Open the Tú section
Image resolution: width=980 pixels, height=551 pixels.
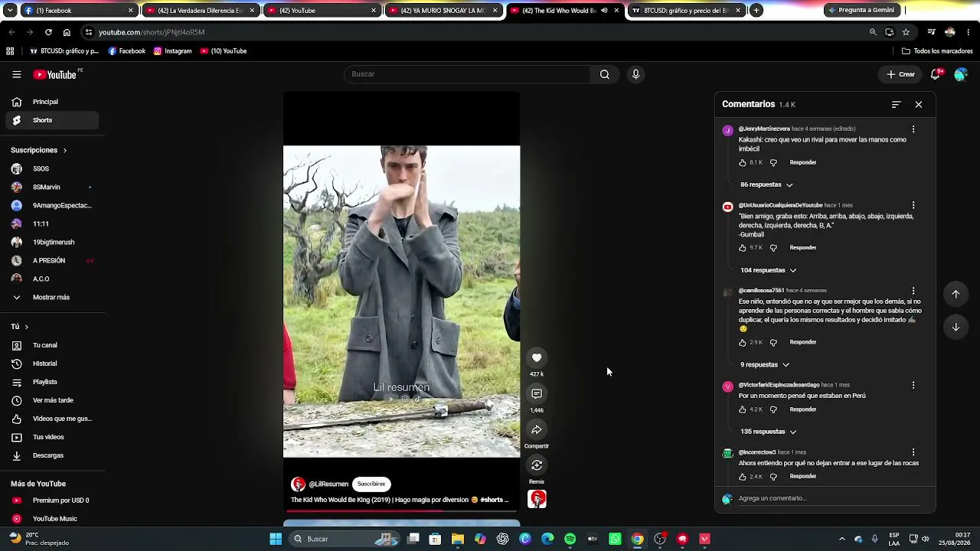pos(19,327)
